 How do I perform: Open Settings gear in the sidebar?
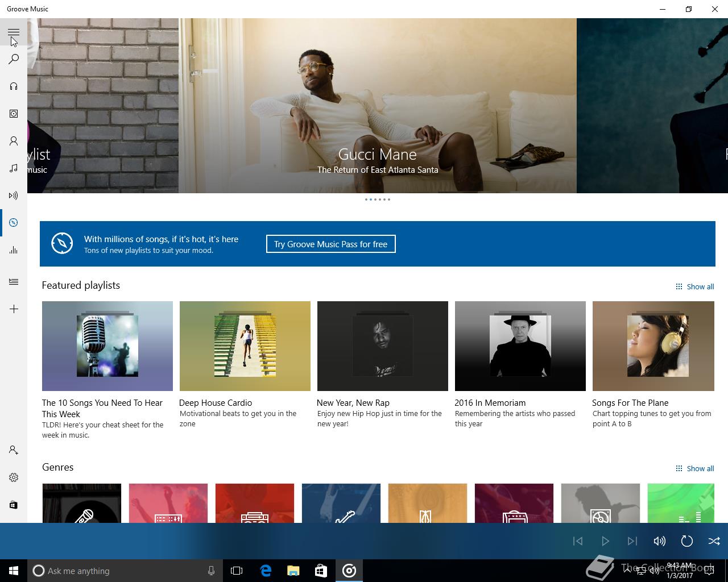click(14, 477)
